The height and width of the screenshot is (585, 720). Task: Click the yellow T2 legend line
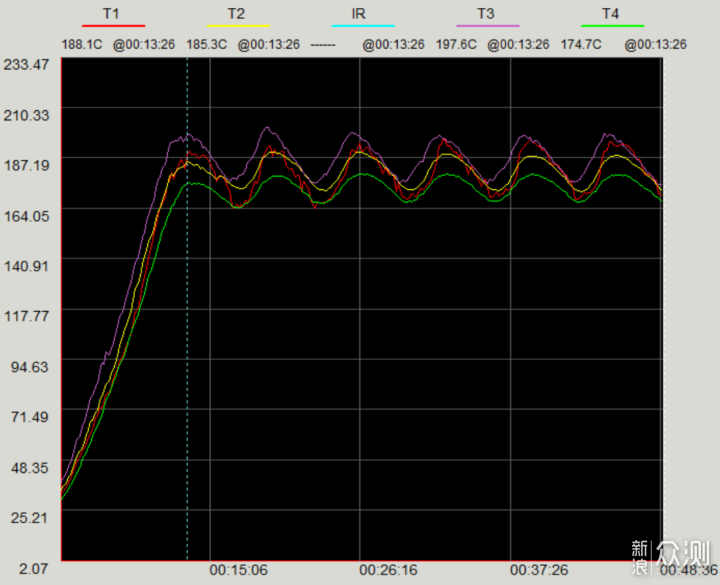[x=238, y=26]
